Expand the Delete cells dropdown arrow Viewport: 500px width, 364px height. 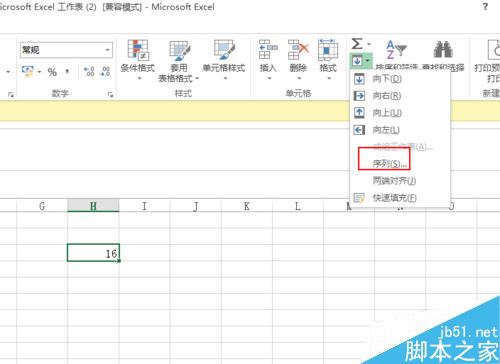tap(299, 79)
